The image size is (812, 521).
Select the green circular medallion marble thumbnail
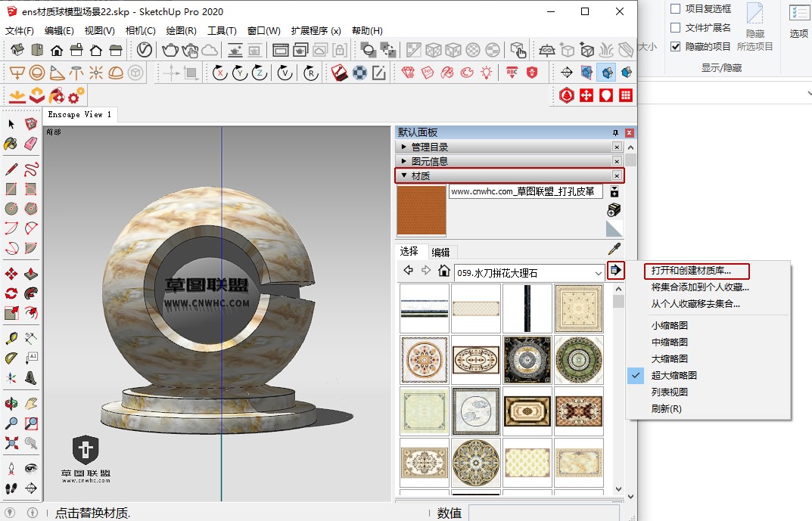[578, 360]
